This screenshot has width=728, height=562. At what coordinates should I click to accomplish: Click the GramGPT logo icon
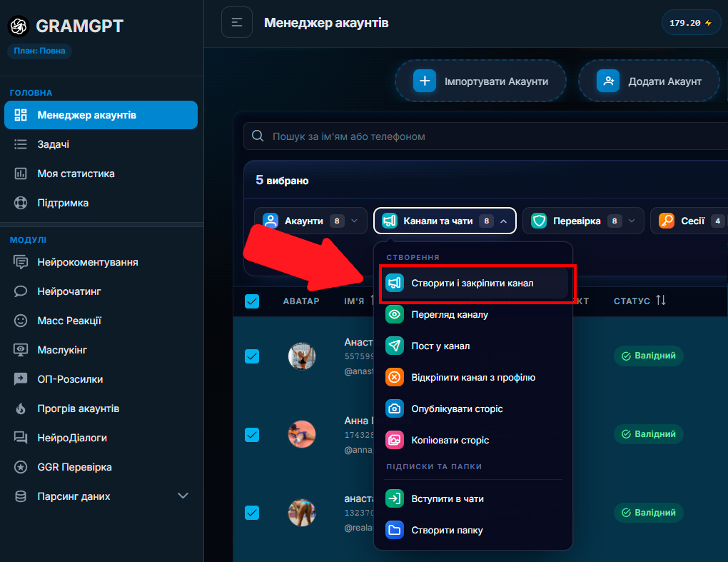[19, 26]
